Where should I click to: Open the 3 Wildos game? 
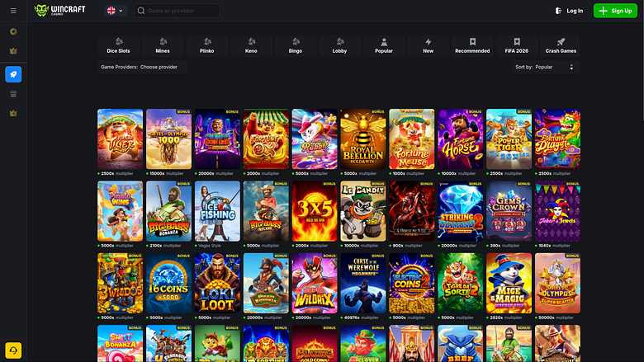coord(120,284)
